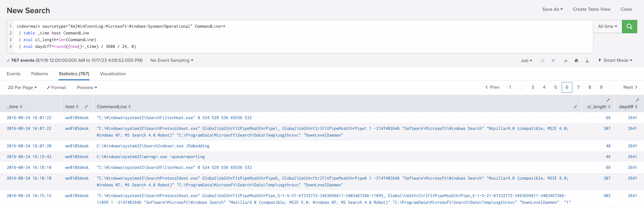Open the All time range picker
This screenshot has width=644, height=208.
(607, 26)
